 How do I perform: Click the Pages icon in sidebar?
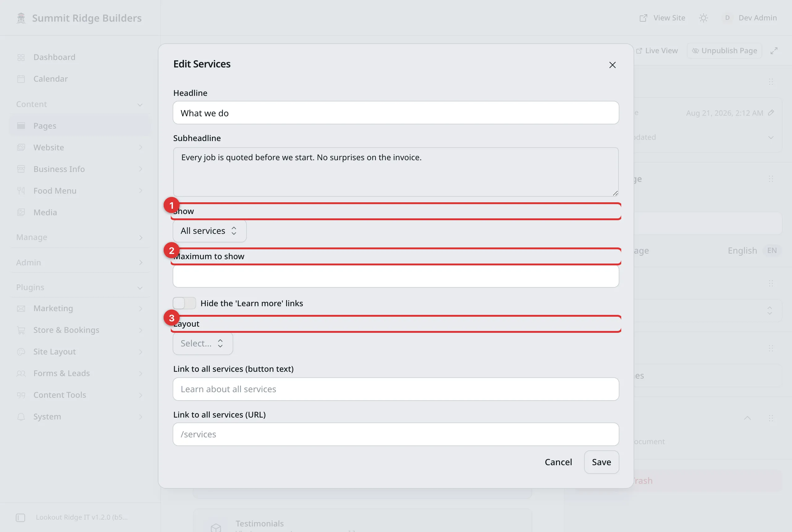[21, 126]
